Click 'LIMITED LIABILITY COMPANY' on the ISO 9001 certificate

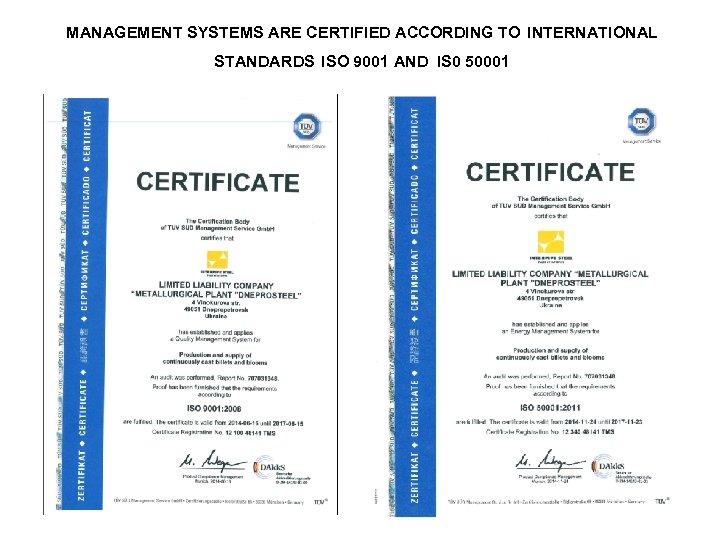click(x=216, y=286)
